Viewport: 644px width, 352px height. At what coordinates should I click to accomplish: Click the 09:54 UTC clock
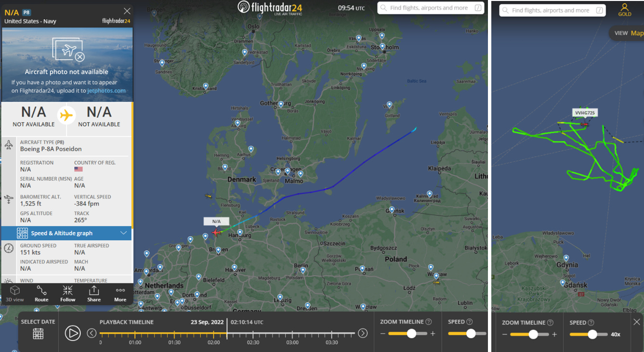(x=351, y=8)
